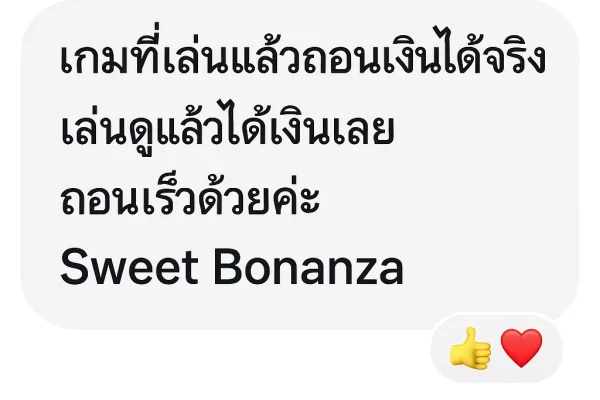Click the word 'Bonanza' in the comment
The width and height of the screenshot is (600, 400).
point(308,266)
